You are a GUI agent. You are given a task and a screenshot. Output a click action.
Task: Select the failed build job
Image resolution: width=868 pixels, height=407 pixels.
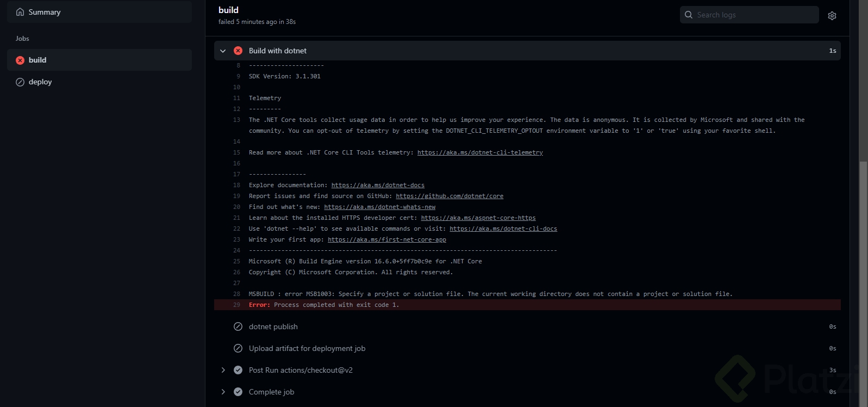point(99,60)
